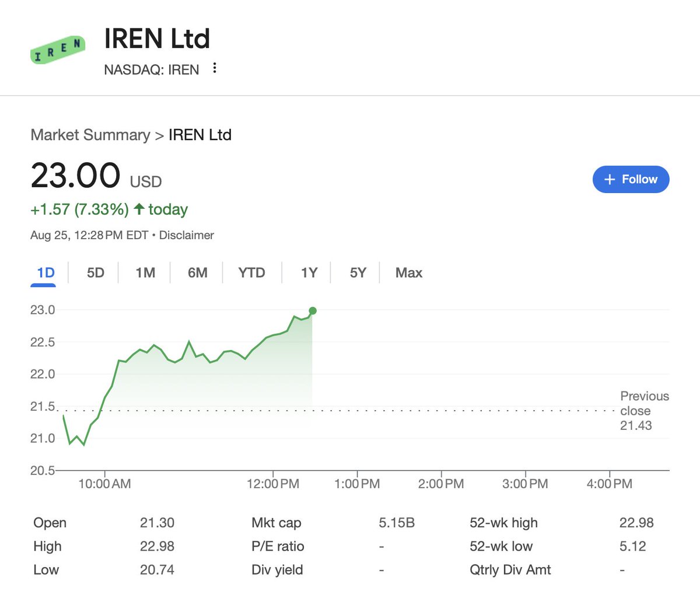The height and width of the screenshot is (595, 700).
Task: Click the IREN green logo icon
Action: [x=58, y=49]
